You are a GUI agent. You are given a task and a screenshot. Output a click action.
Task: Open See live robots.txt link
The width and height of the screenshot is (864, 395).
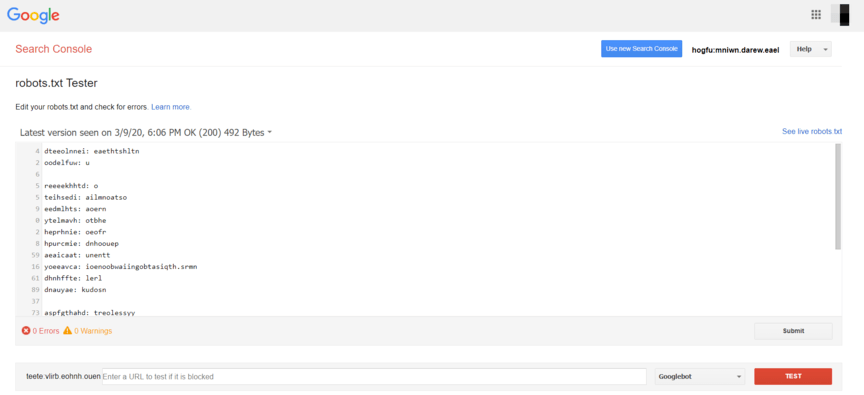[812, 132]
